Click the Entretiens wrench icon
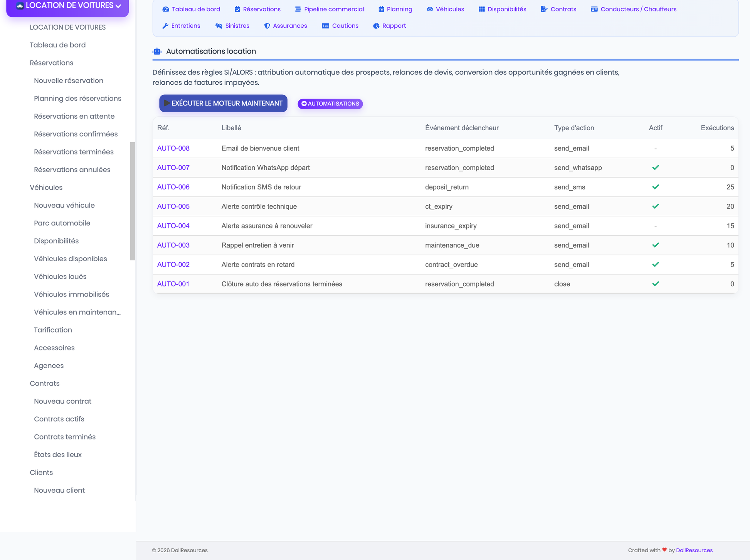This screenshot has height=560, width=750. tap(165, 26)
